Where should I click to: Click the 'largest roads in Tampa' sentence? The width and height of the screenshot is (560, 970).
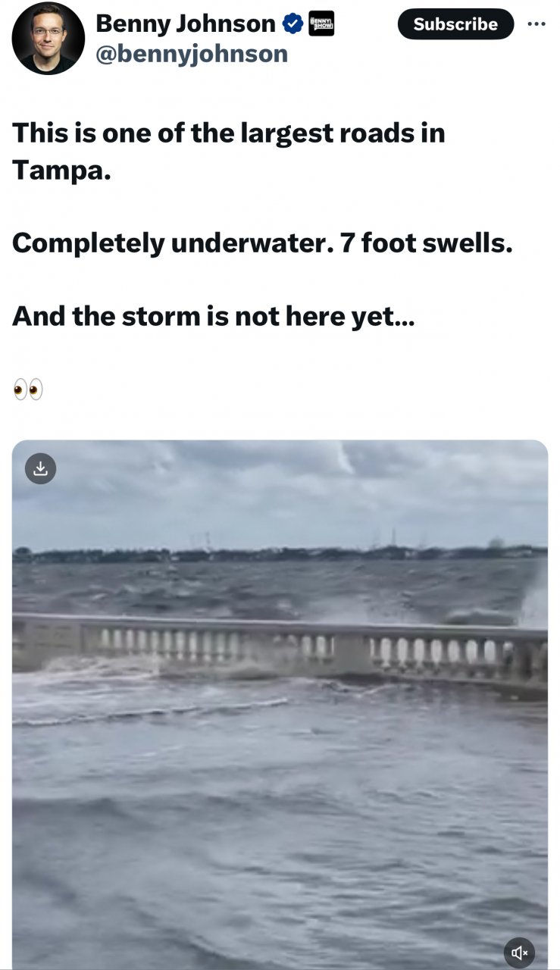(x=228, y=151)
